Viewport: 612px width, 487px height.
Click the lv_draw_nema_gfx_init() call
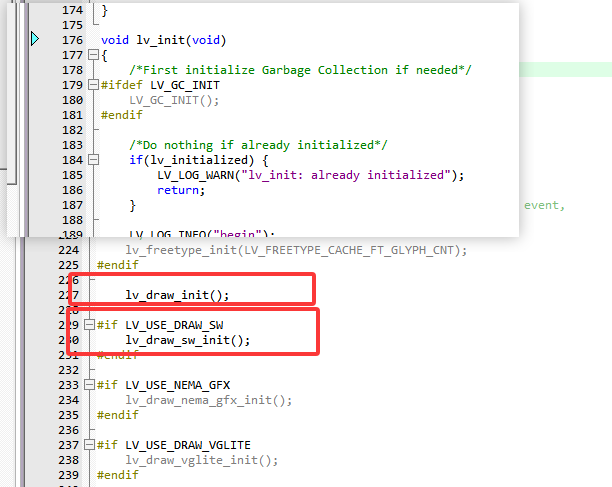(x=209, y=400)
